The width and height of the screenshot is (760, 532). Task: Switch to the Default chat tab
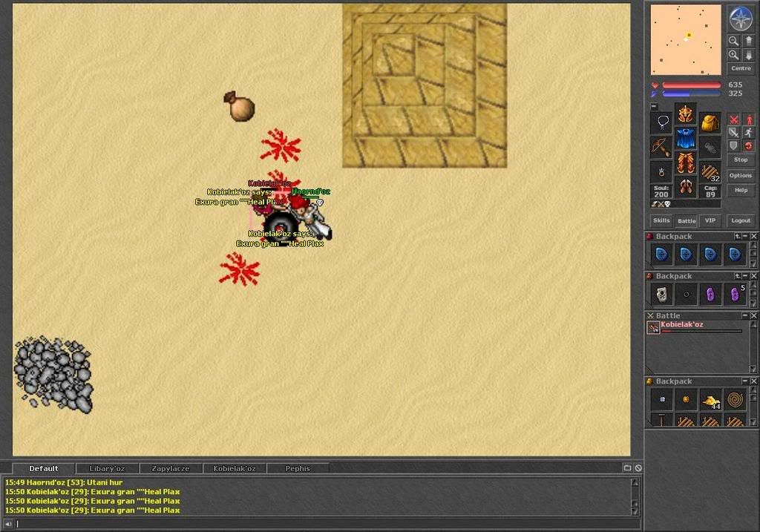[x=43, y=468]
